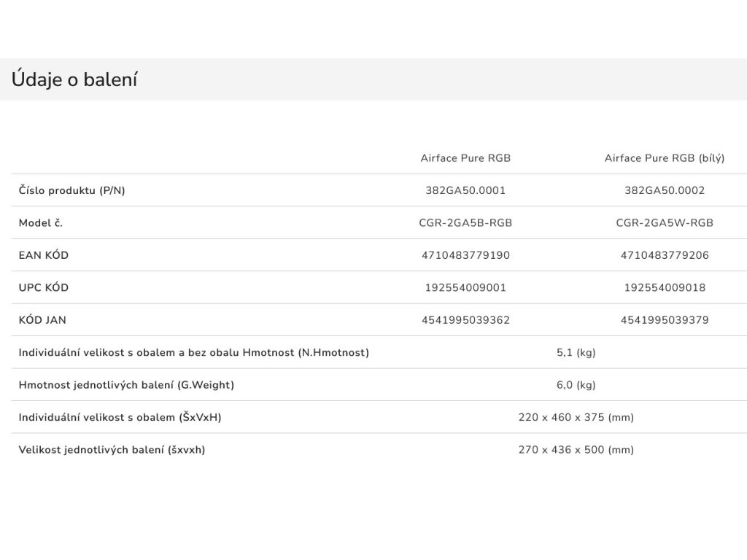
Task: Click the "Číslo produktu (P/N)" row label
Action: (x=71, y=190)
